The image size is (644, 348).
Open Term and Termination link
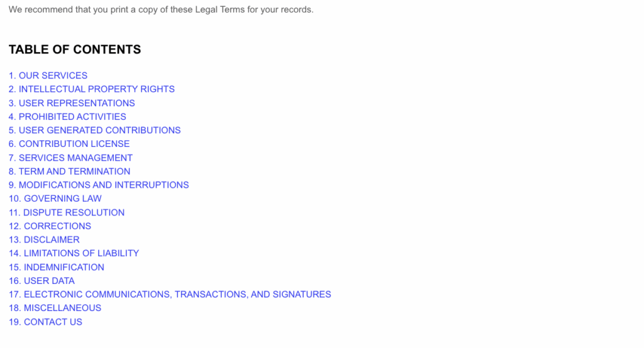point(69,171)
